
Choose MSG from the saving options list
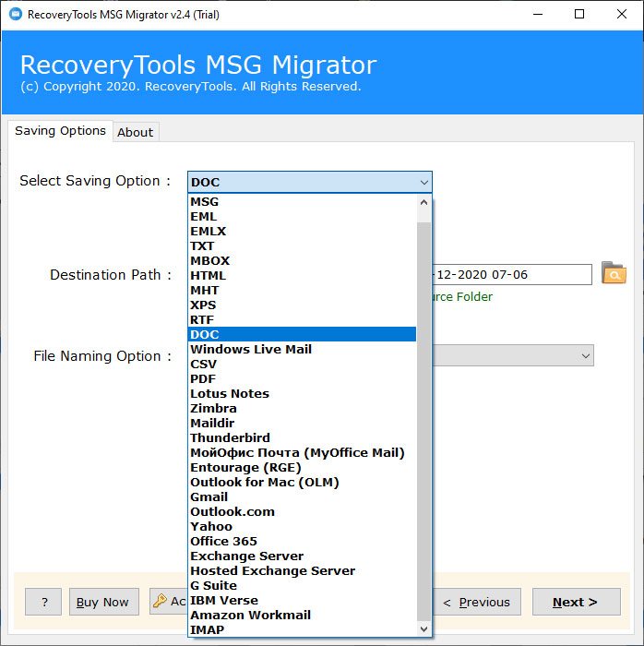click(x=302, y=201)
